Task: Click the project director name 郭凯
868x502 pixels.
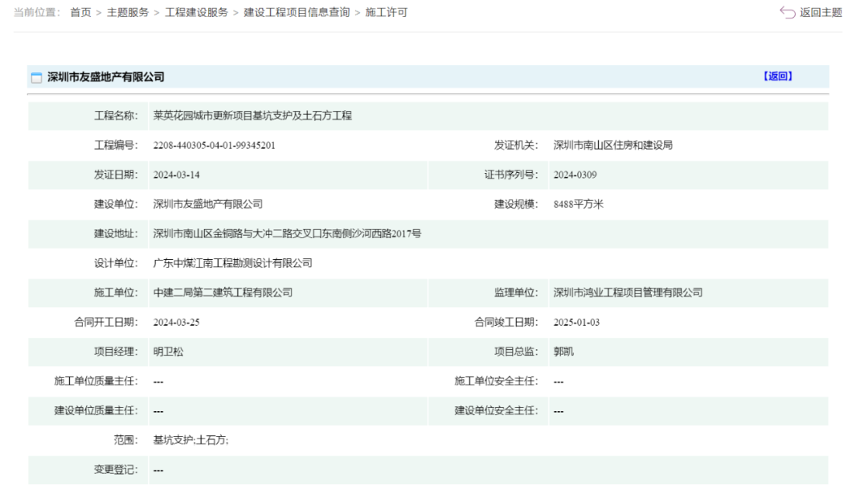Action: pos(563,352)
